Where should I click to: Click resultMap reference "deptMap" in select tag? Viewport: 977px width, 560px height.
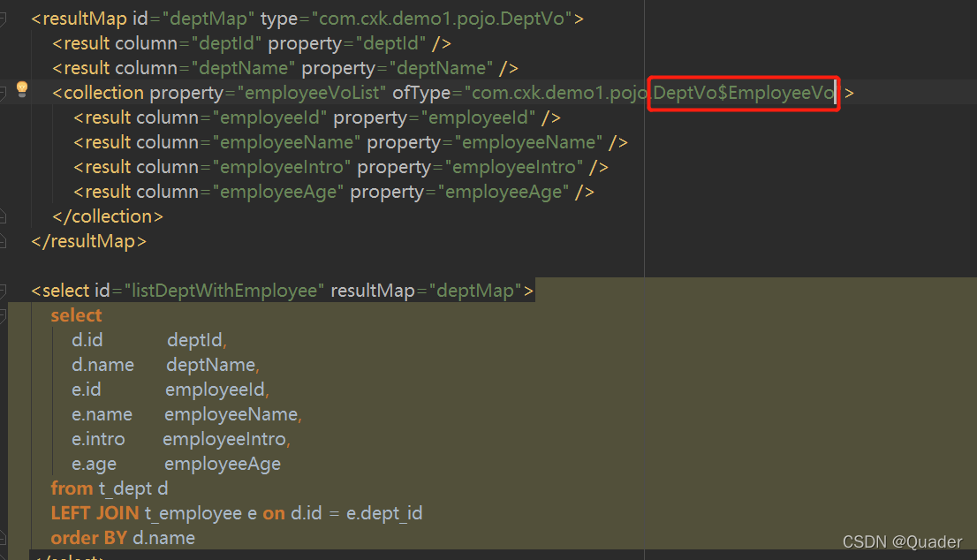(x=475, y=291)
